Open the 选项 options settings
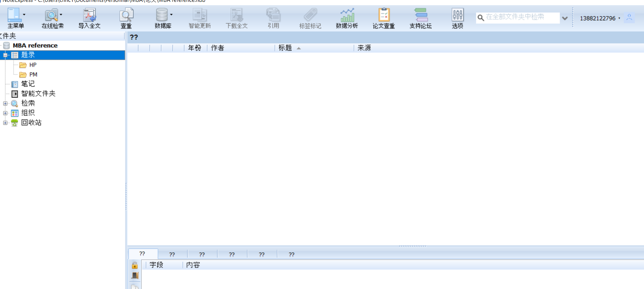Image resolution: width=644 pixels, height=289 pixels. [x=457, y=15]
